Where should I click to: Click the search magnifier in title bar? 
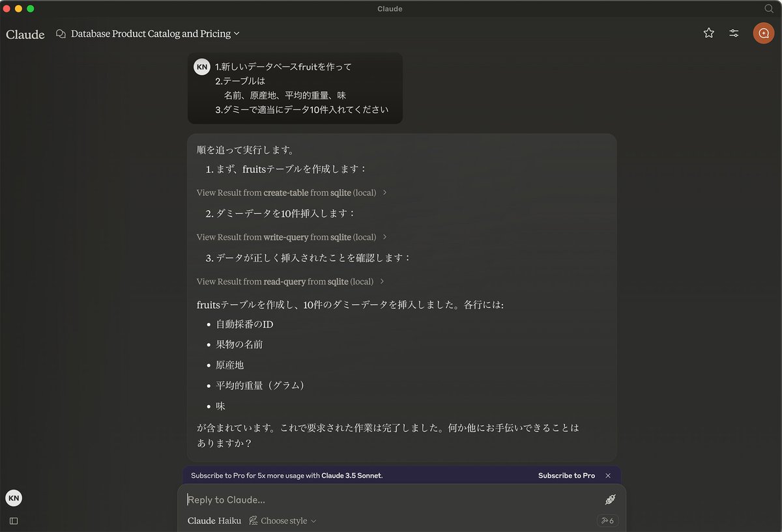coord(769,8)
